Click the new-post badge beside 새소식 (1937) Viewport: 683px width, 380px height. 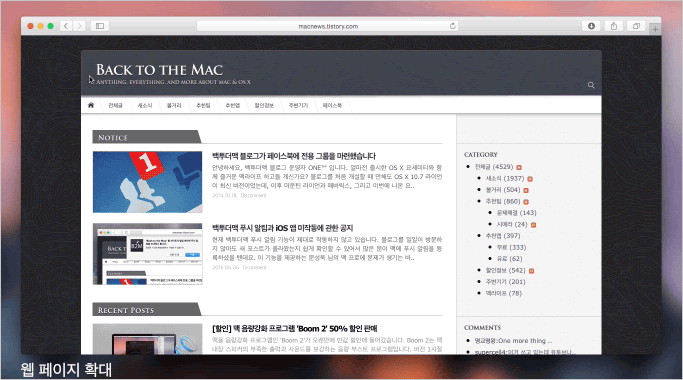pos(530,179)
